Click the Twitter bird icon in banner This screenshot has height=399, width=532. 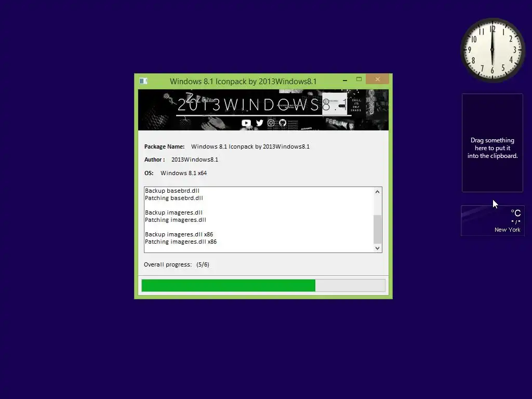pos(260,123)
